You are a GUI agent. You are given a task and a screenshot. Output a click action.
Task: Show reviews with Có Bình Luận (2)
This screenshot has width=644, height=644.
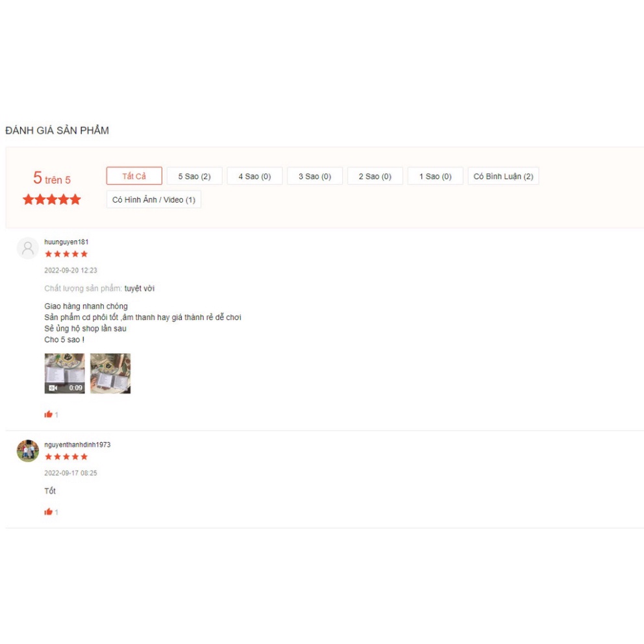coord(503,176)
